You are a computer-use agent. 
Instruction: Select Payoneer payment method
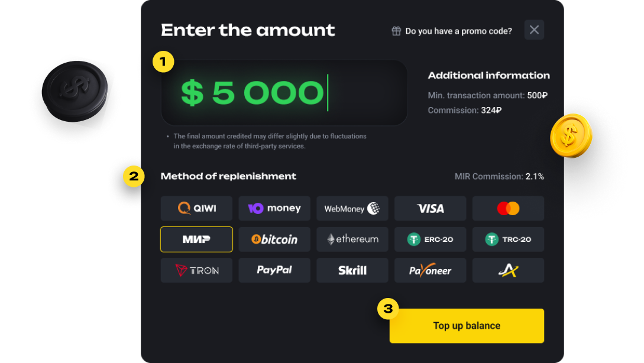(x=431, y=270)
